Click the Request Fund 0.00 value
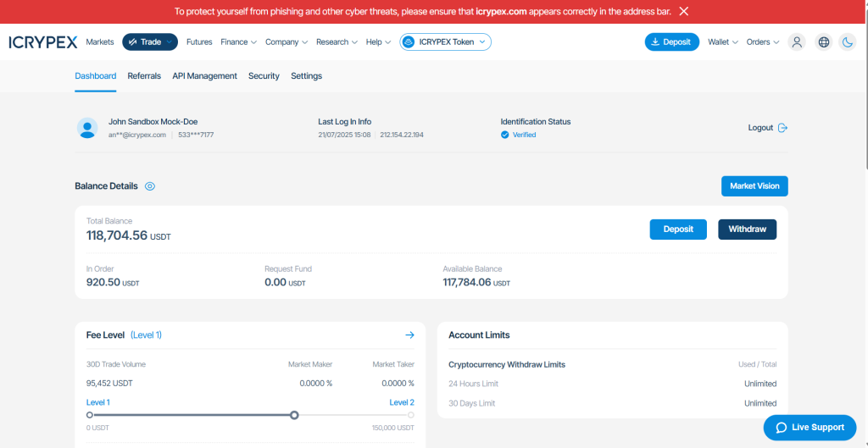868x448 pixels. tap(275, 283)
